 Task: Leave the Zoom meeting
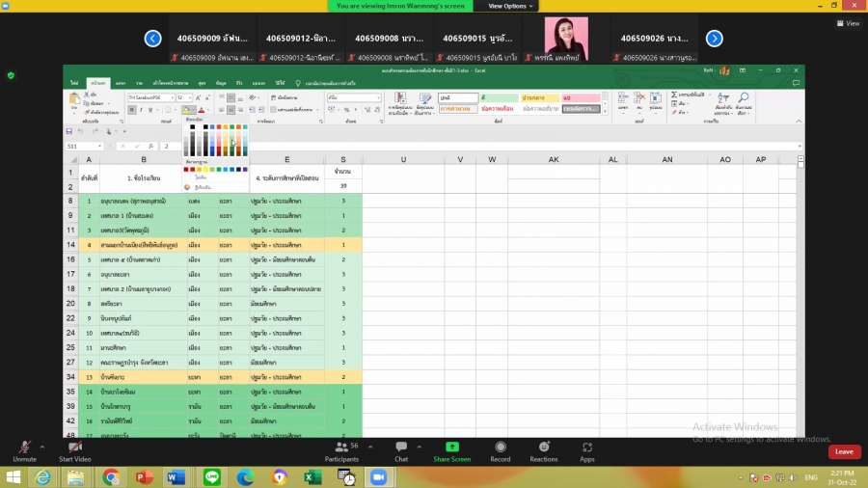point(844,451)
